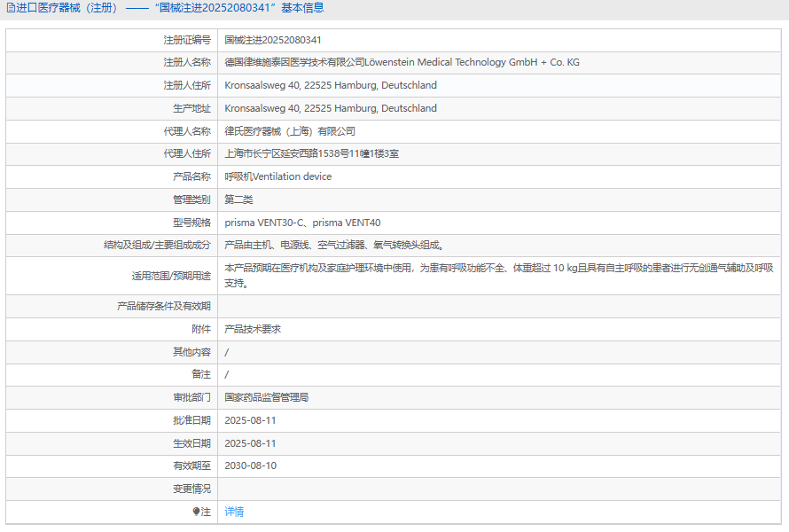Click the 适用范围/预期用途 description paragraph
789x532 pixels.
(x=498, y=275)
